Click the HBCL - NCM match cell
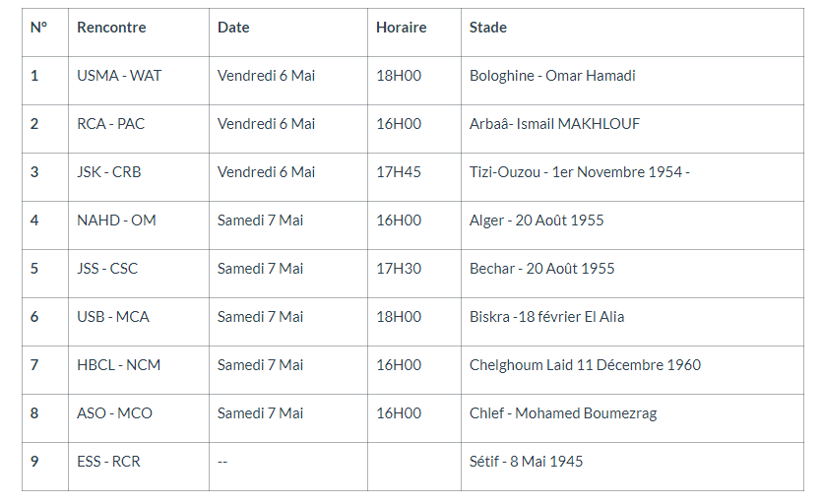Image resolution: width=822 pixels, height=504 pixels. 118,365
